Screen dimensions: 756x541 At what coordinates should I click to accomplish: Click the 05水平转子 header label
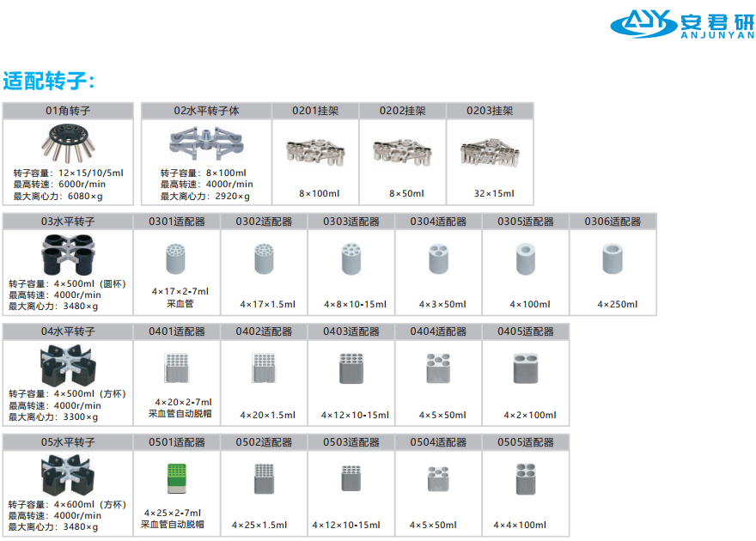pyautogui.click(x=67, y=442)
